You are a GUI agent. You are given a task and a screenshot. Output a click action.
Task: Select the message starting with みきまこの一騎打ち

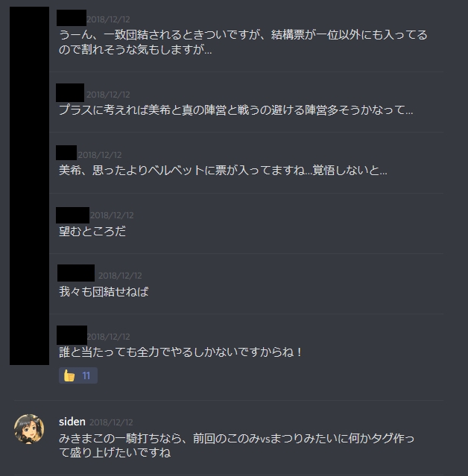point(236,445)
